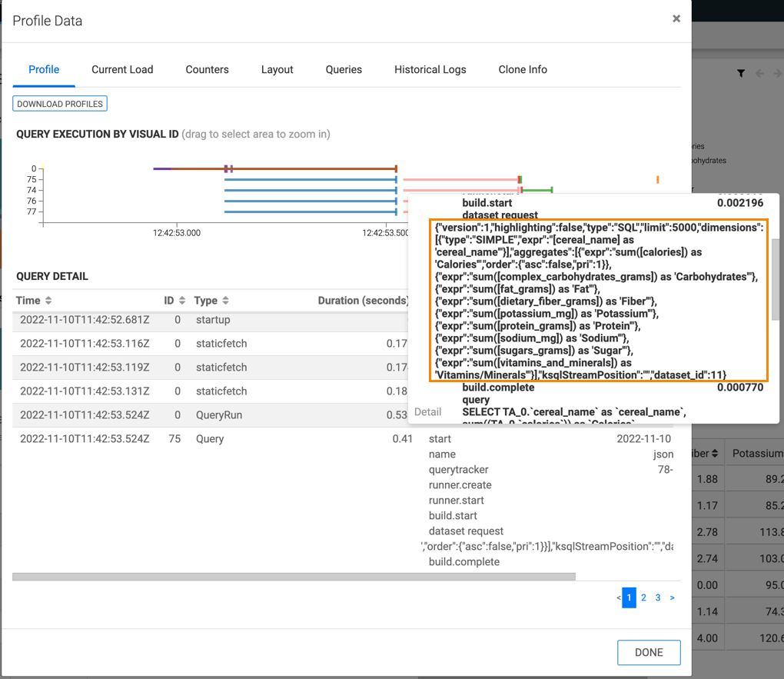Click the DONE button
784x679 pixels.
pyautogui.click(x=649, y=652)
